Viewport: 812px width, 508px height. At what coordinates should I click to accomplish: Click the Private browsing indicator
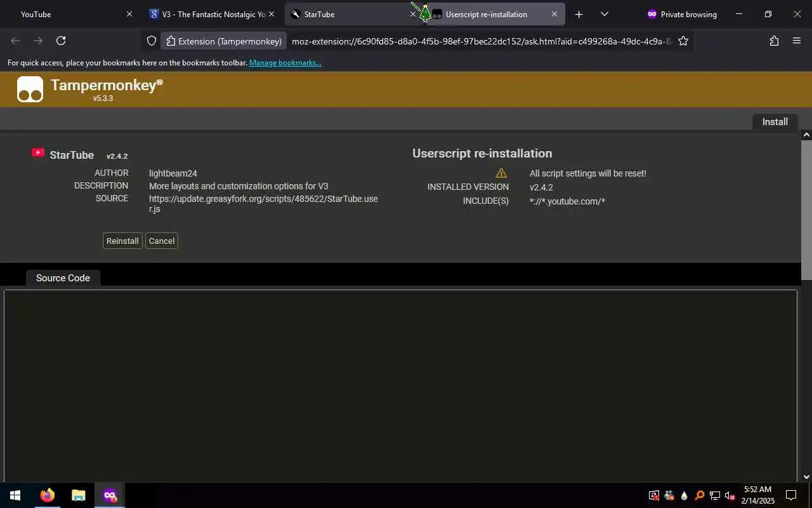[x=681, y=14]
